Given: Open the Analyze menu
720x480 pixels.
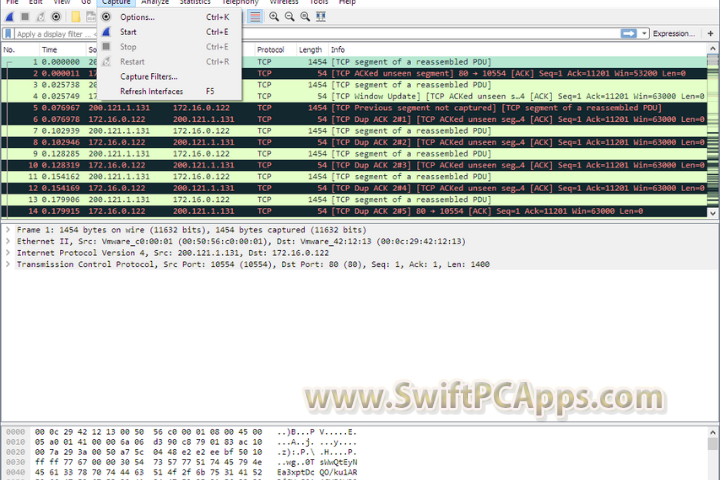Looking at the screenshot, I should [x=155, y=2].
